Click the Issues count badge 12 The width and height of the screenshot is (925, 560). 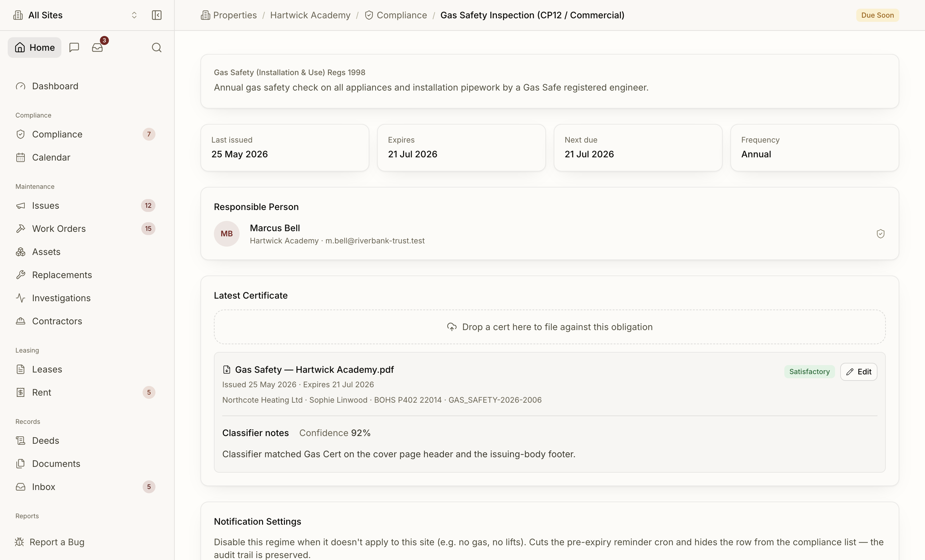click(x=148, y=205)
